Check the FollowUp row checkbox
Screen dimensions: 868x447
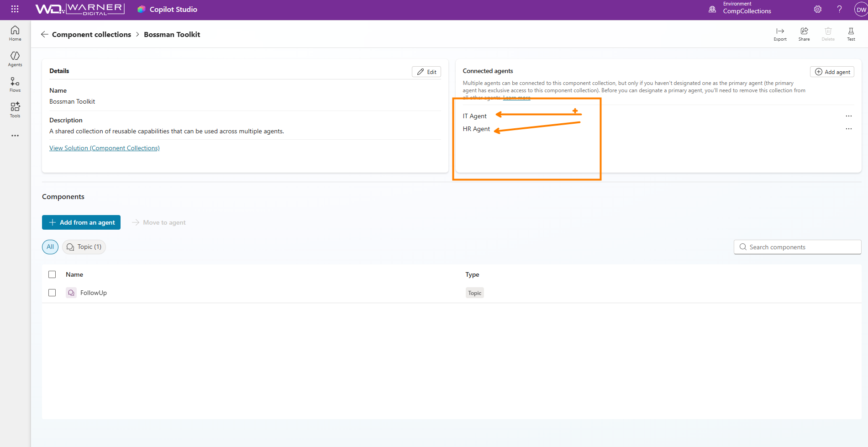click(52, 293)
